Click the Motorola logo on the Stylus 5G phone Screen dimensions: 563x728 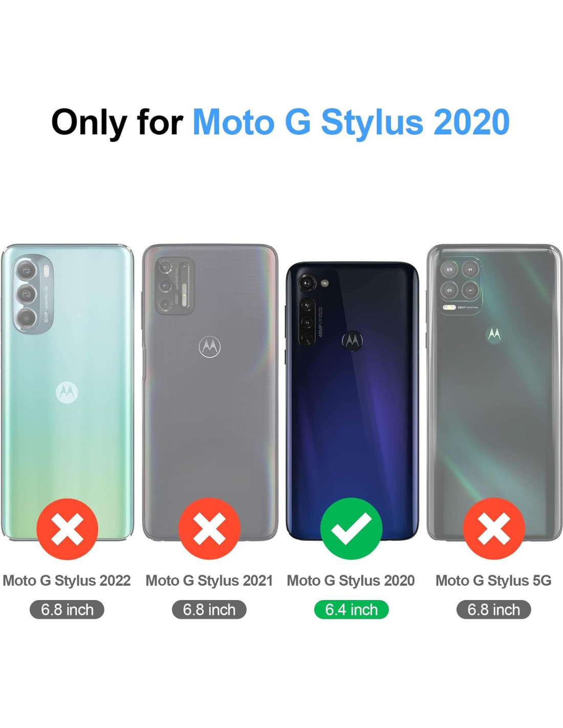tap(494, 334)
